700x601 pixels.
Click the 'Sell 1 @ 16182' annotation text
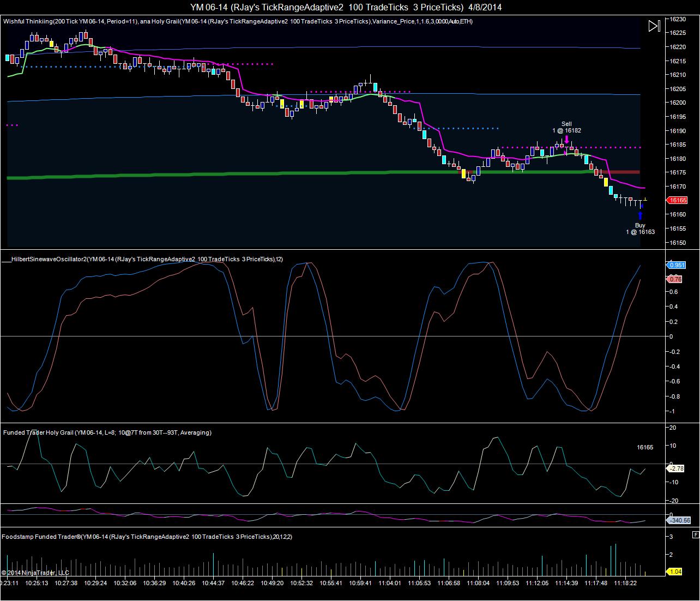point(566,127)
